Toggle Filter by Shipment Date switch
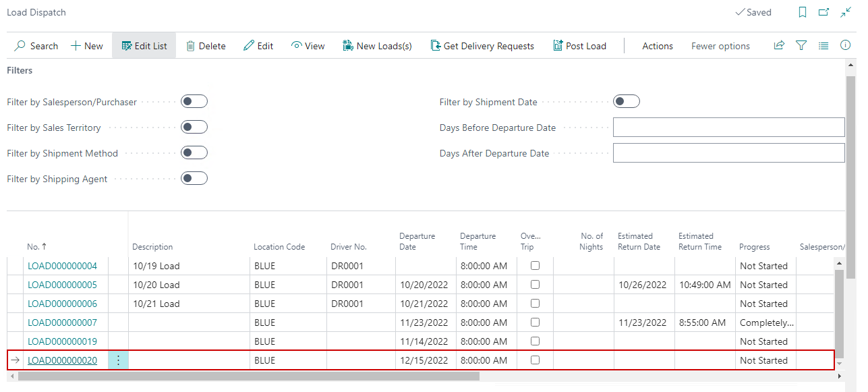Screen dimensions: 868x392 [x=627, y=101]
